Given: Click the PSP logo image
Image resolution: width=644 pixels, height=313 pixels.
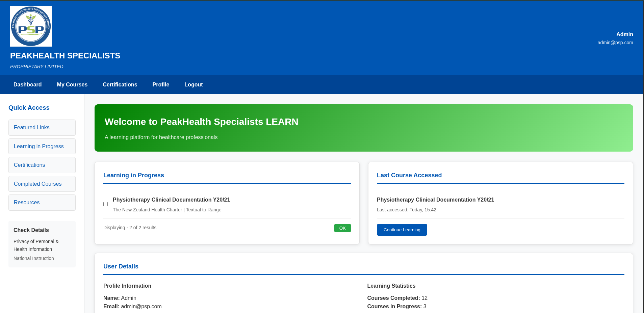Looking at the screenshot, I should click(x=31, y=26).
